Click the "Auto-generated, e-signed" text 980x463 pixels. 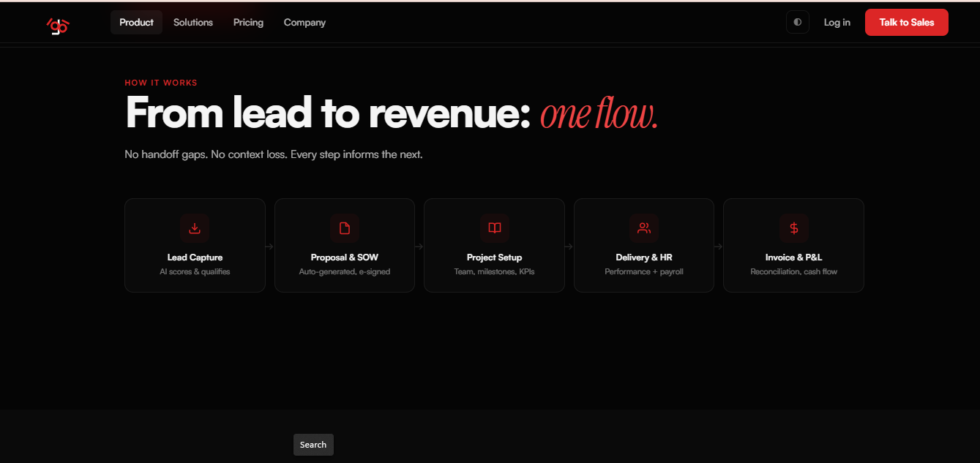point(345,271)
